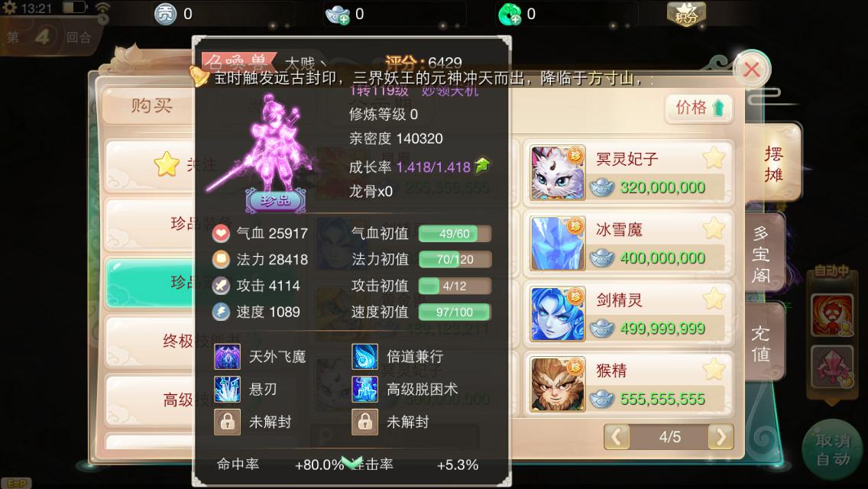868x489 pixels.
Task: Favorite 冥灵妃子 with its star
Action: [714, 158]
